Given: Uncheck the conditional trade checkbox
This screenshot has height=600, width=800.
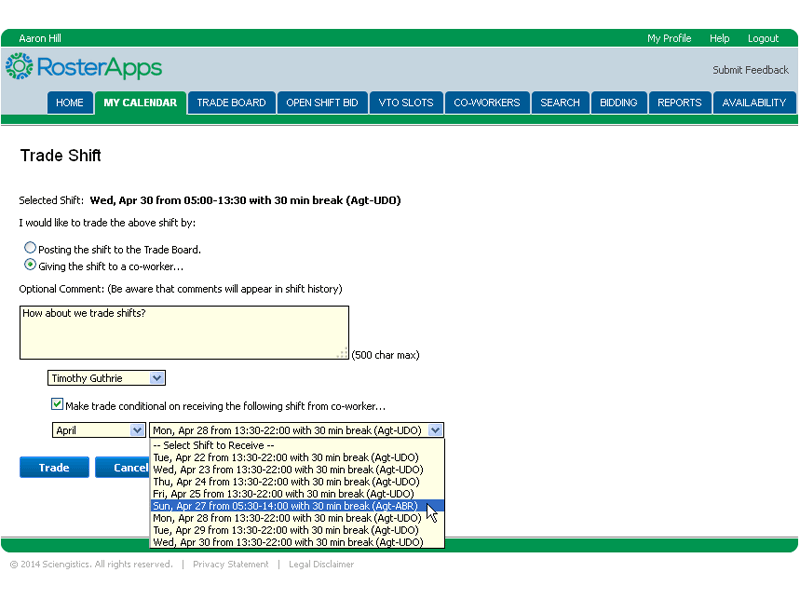Looking at the screenshot, I should coord(58,405).
